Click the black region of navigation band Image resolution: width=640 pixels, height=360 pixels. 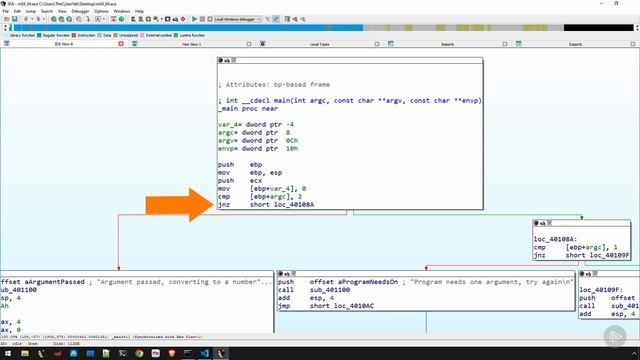tap(598, 28)
